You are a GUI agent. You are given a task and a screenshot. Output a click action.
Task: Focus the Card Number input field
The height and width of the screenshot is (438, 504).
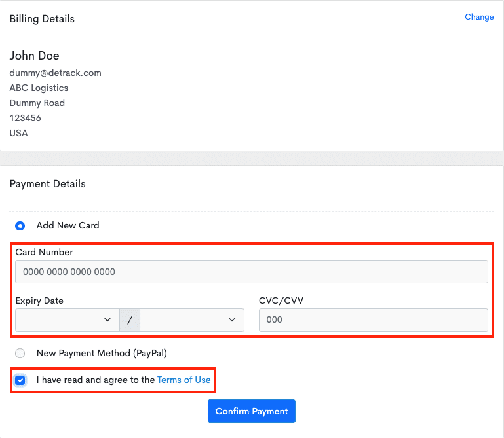pos(252,272)
